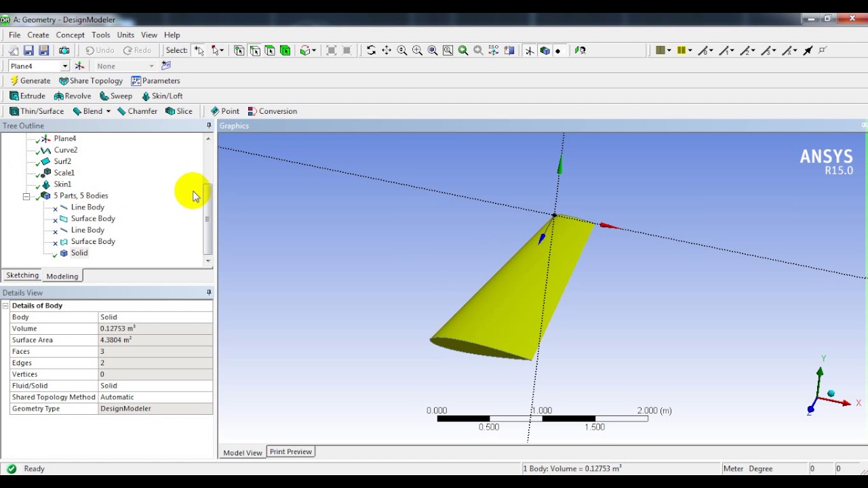Open the Plane4 active plane dropdown

65,66
